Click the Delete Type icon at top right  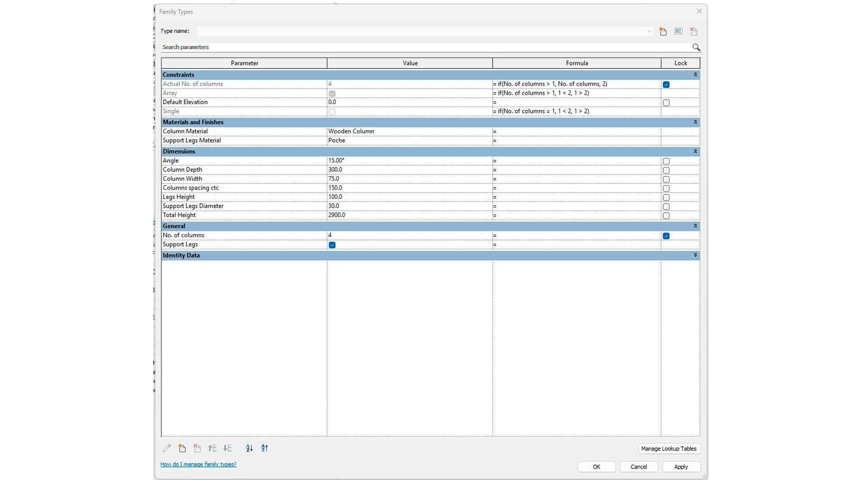(694, 31)
